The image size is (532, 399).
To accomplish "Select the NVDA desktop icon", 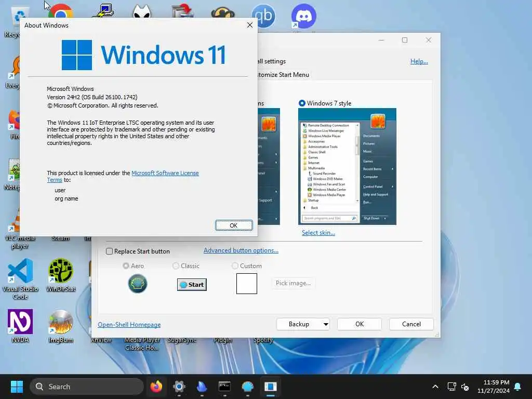I will pyautogui.click(x=20, y=326).
